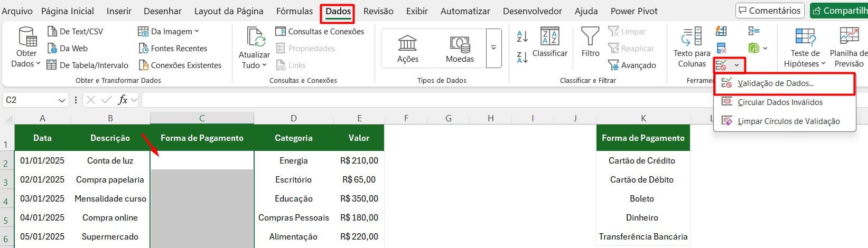Sort ascending A to Z

522,36
